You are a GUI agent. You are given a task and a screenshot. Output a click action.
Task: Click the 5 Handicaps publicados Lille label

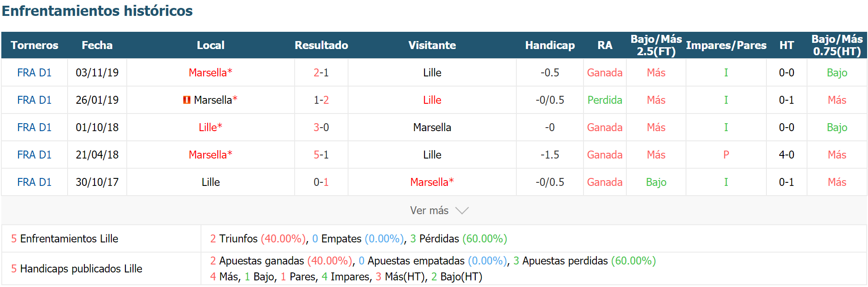click(76, 269)
